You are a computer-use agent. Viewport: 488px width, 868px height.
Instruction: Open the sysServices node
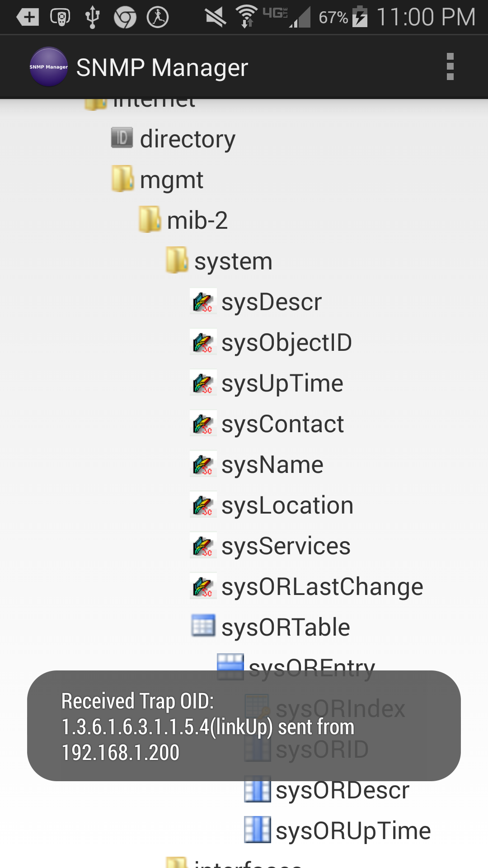click(x=286, y=546)
